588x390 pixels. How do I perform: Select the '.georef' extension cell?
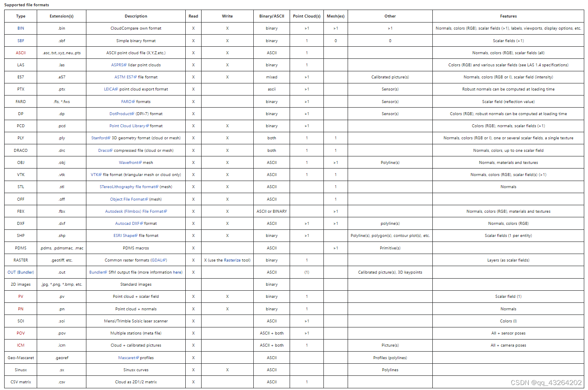62,358
